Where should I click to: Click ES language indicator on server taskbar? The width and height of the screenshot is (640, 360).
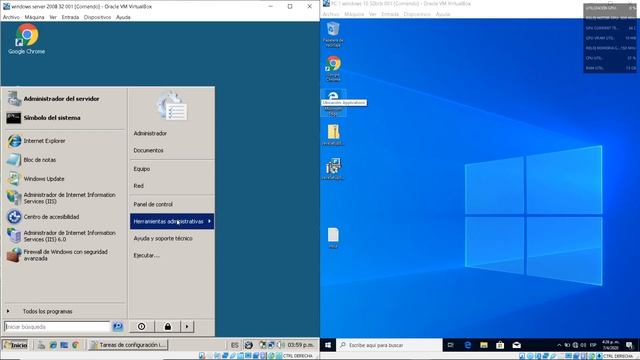tap(235, 345)
